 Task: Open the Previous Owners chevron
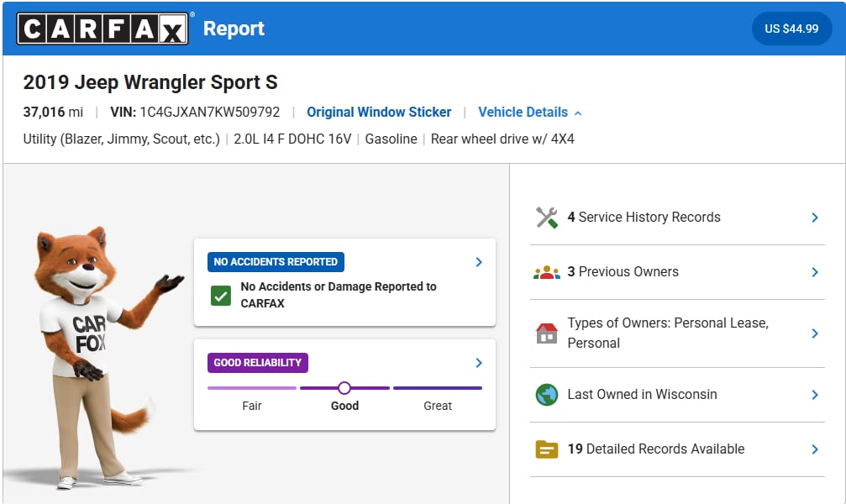pos(815,272)
